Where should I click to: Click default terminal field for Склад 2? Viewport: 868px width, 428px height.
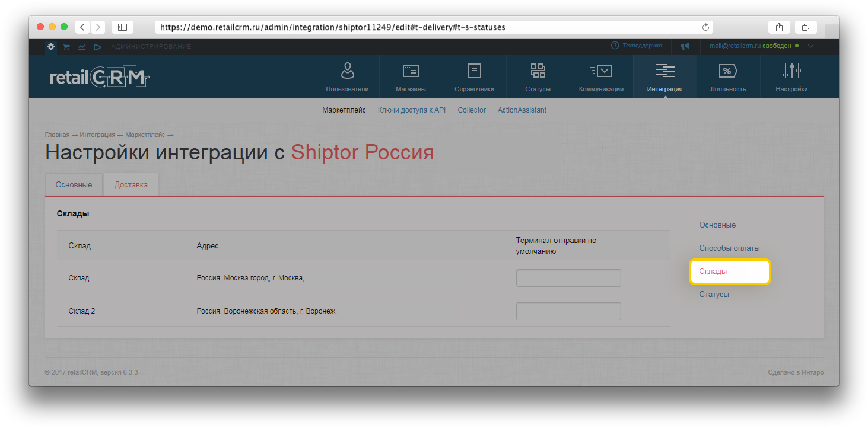(x=568, y=311)
